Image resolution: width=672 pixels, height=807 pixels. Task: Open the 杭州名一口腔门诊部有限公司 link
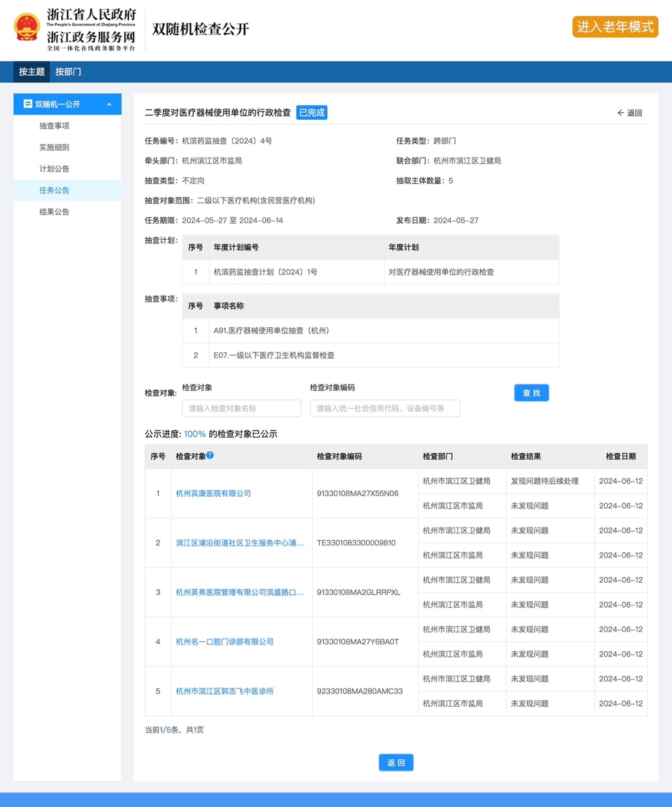point(224,642)
